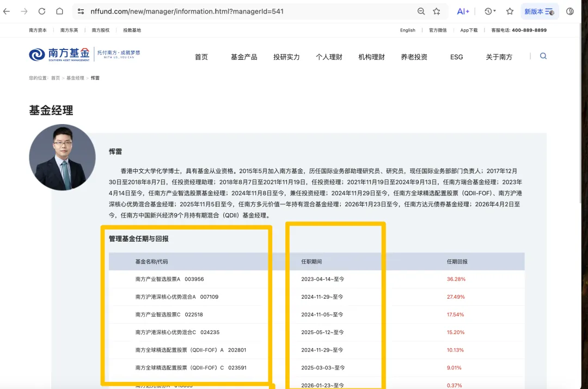Open 南方资本 top link

pyautogui.click(x=38, y=30)
